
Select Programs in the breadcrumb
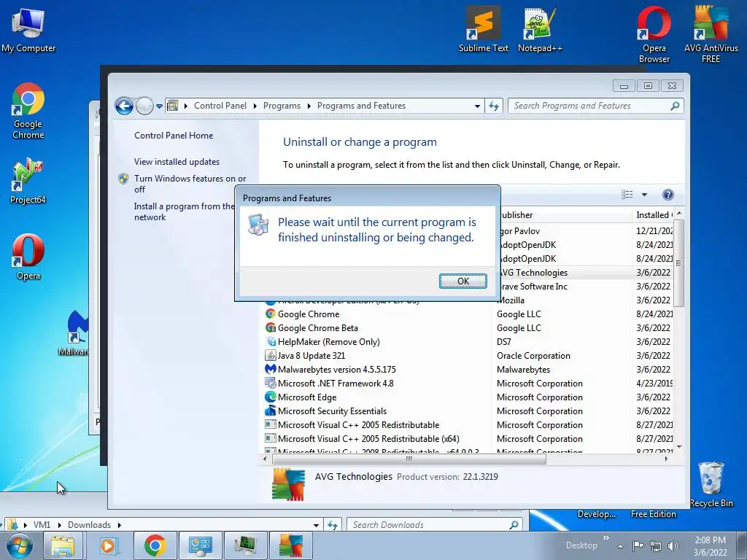coord(282,106)
